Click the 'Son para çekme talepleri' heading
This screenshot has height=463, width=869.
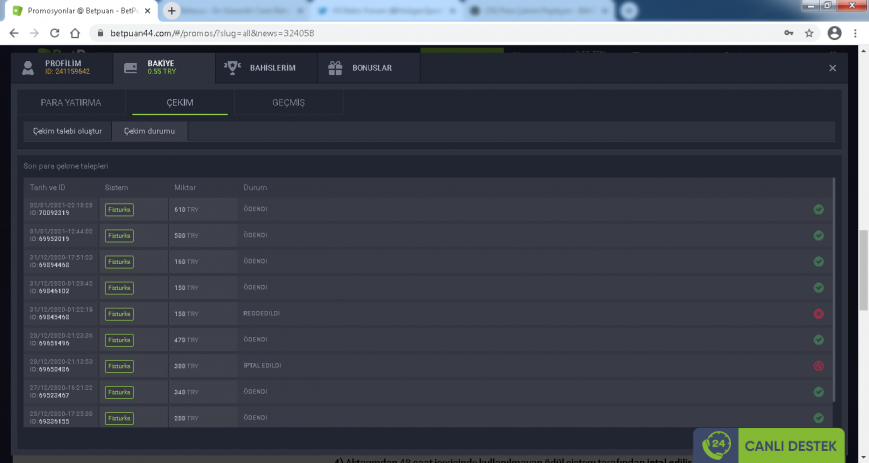[65, 166]
